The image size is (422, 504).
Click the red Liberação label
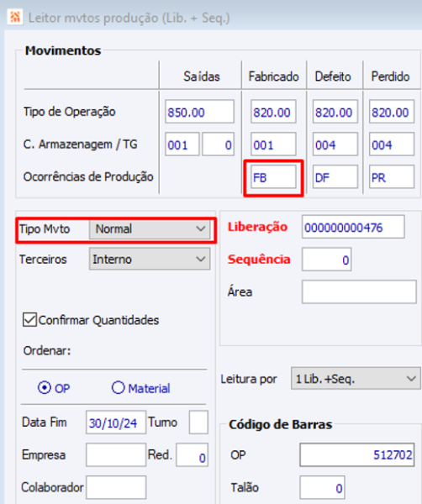(x=257, y=227)
